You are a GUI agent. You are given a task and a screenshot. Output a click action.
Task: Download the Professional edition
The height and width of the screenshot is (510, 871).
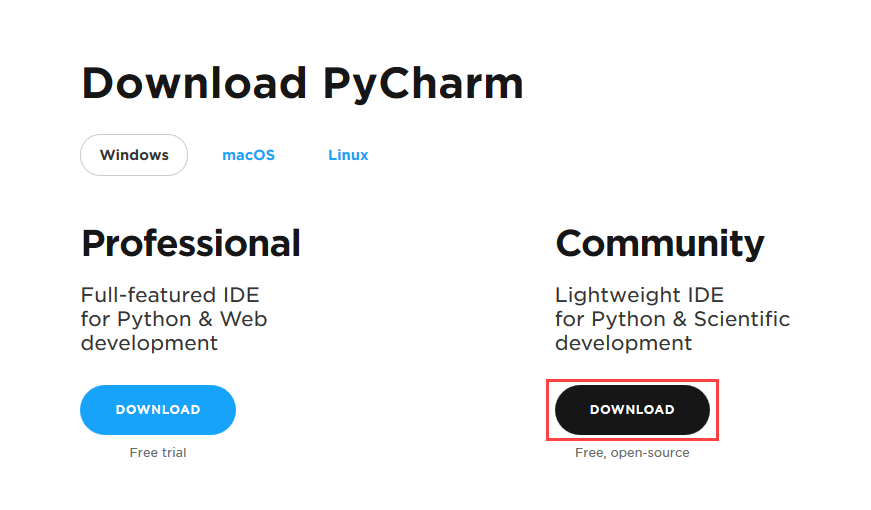[x=158, y=410]
